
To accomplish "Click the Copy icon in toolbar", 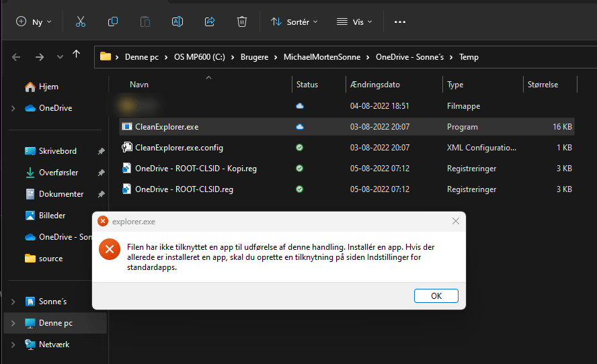I will (113, 21).
